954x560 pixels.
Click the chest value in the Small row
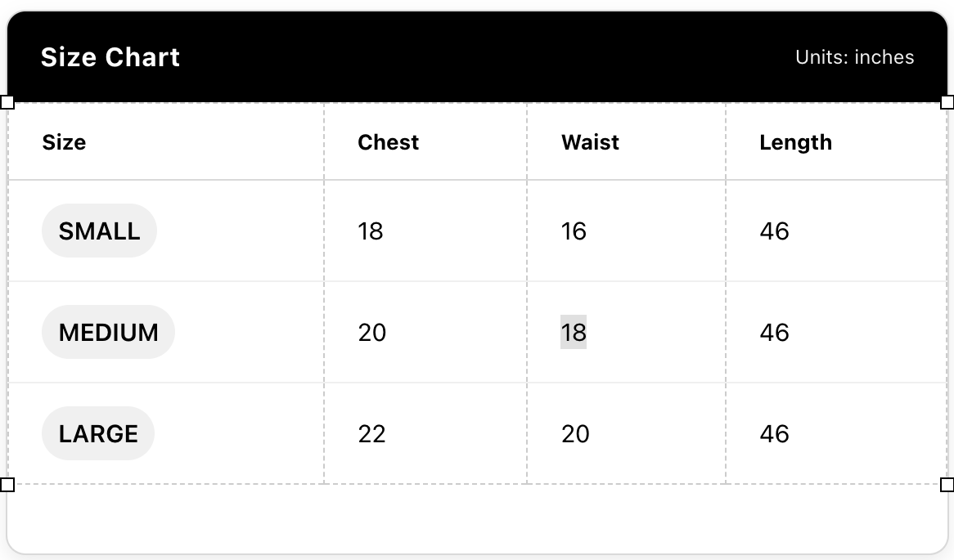click(x=371, y=231)
